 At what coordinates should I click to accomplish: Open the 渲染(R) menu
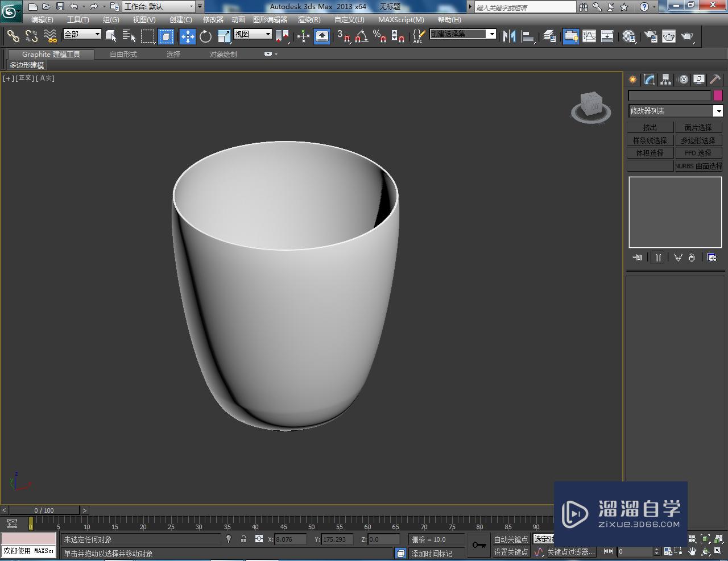tap(309, 19)
